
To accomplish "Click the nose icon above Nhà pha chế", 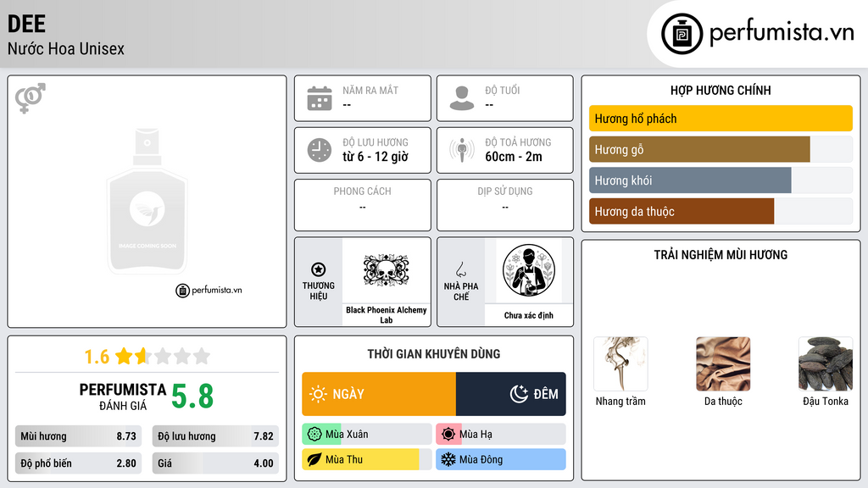I will pos(460,269).
